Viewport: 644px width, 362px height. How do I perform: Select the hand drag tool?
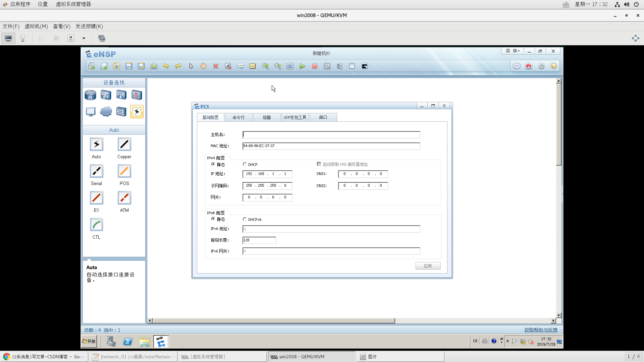pyautogui.click(x=203, y=66)
